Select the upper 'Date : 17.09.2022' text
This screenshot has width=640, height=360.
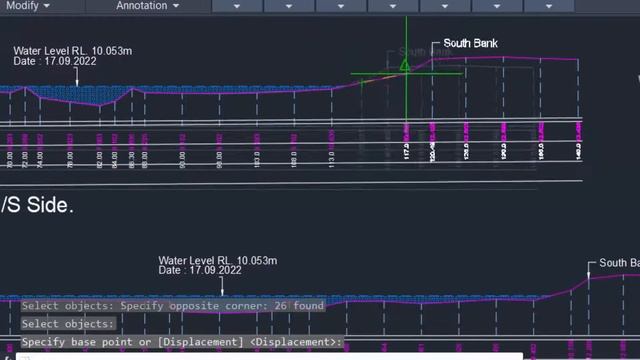pyautogui.click(x=55, y=61)
